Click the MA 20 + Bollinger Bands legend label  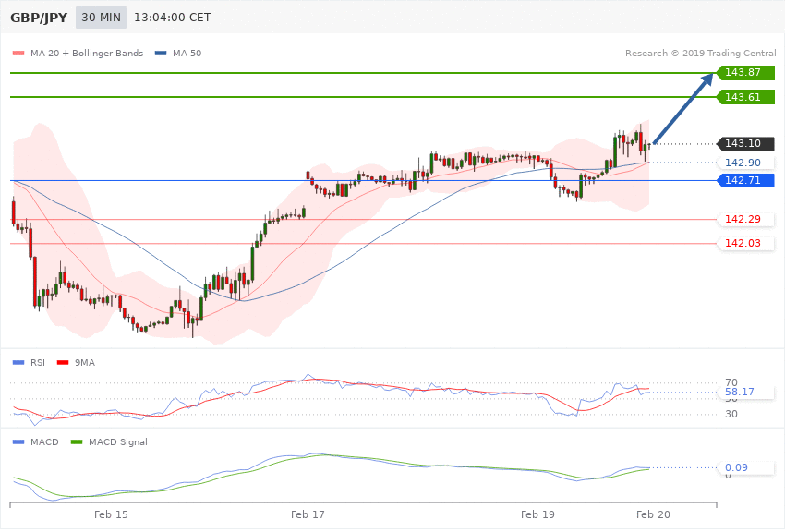click(87, 53)
